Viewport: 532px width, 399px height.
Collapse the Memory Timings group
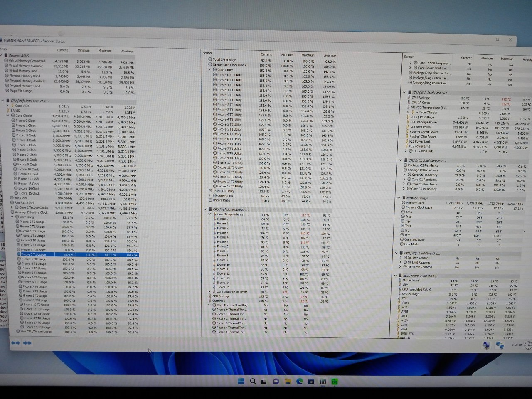[399, 198]
